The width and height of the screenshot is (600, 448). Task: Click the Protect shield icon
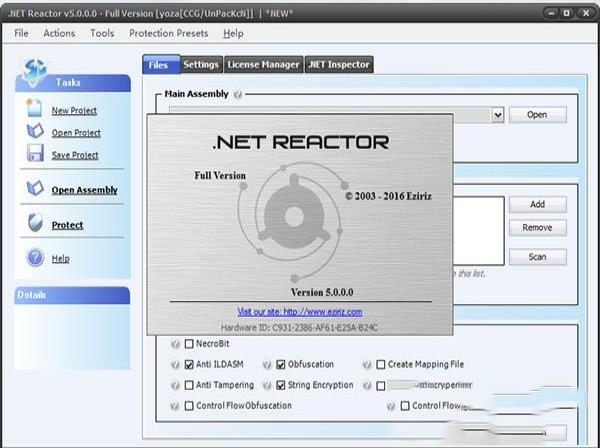click(x=35, y=222)
